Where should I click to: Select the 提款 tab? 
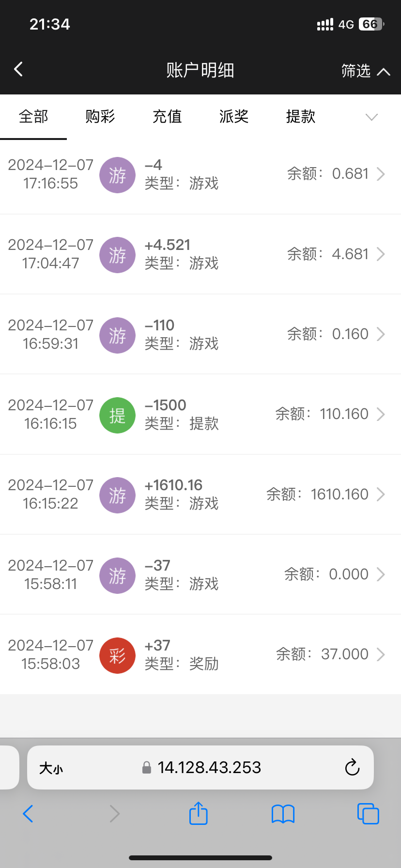click(301, 117)
